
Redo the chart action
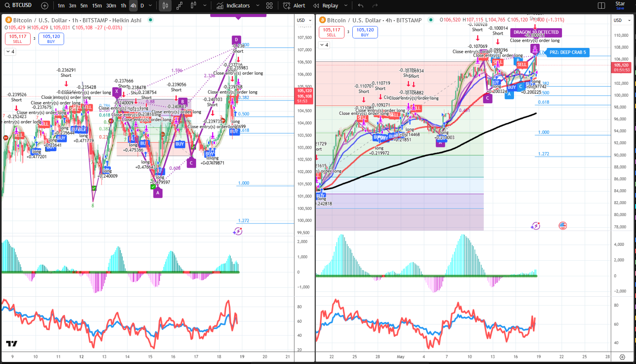tap(375, 6)
